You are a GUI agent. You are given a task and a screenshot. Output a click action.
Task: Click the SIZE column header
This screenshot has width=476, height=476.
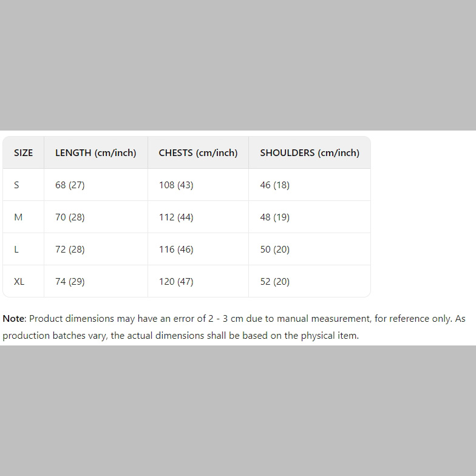click(23, 153)
